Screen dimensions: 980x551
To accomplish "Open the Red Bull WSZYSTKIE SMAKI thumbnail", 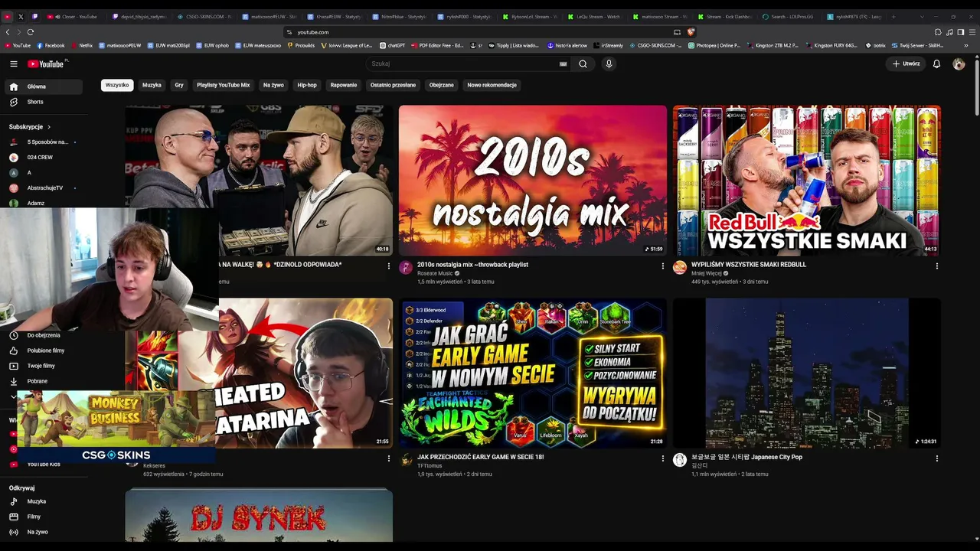I will 807,181.
